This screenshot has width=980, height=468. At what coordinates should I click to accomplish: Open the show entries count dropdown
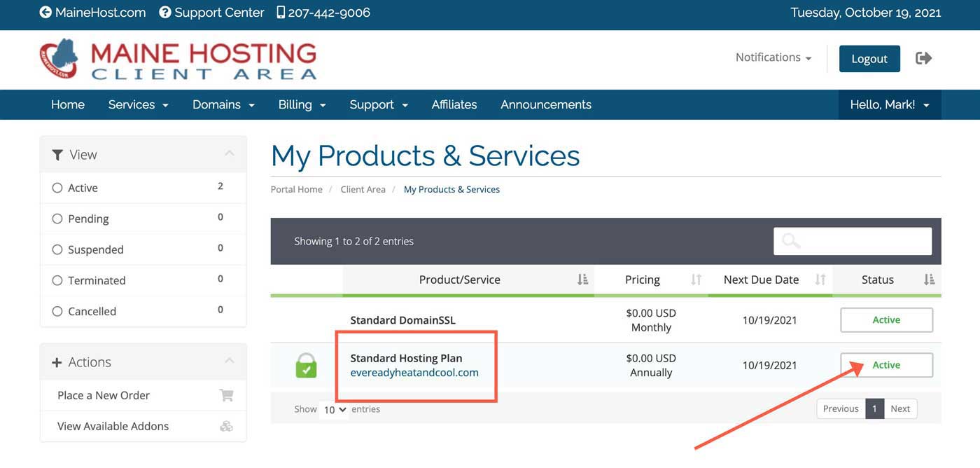334,410
